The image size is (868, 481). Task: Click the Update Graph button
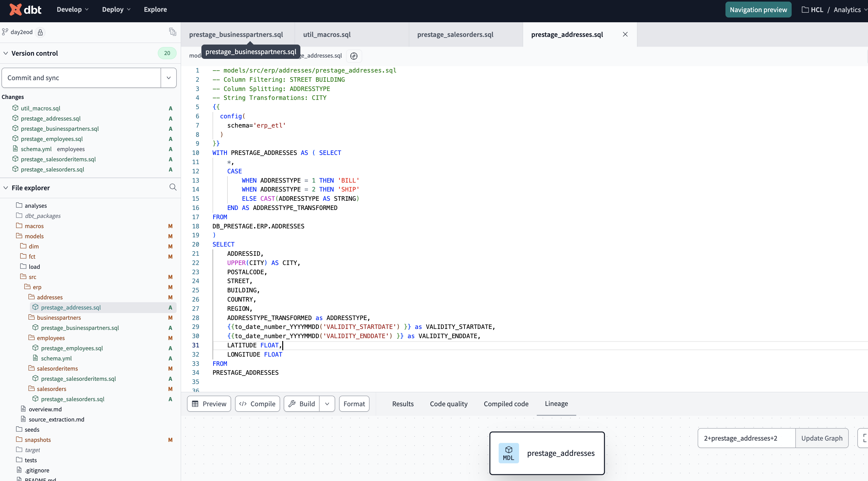[x=822, y=438]
